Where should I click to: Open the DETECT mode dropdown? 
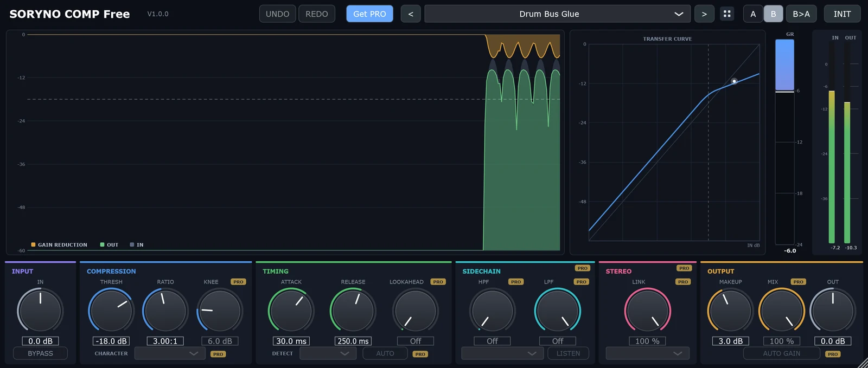(x=328, y=353)
